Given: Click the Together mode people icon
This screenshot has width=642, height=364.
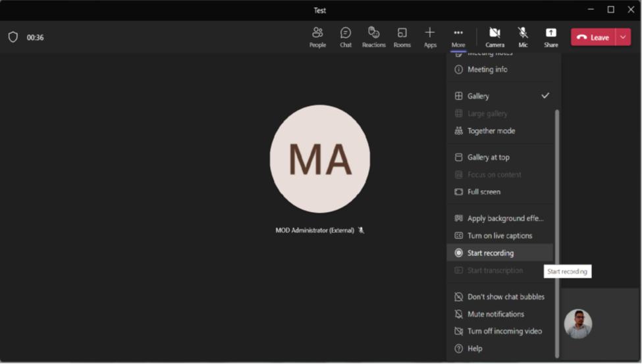Looking at the screenshot, I should click(x=458, y=131).
